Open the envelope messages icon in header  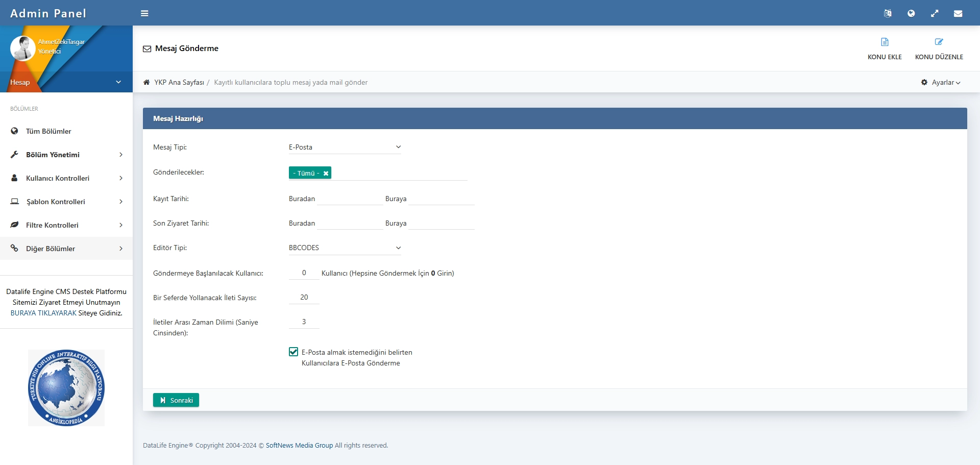click(x=958, y=13)
